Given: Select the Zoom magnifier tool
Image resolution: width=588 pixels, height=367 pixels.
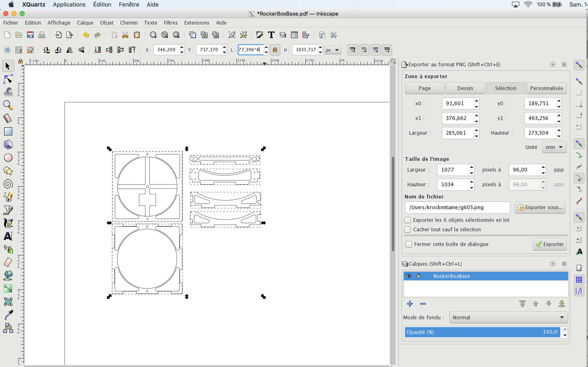Looking at the screenshot, I should pos(8,105).
